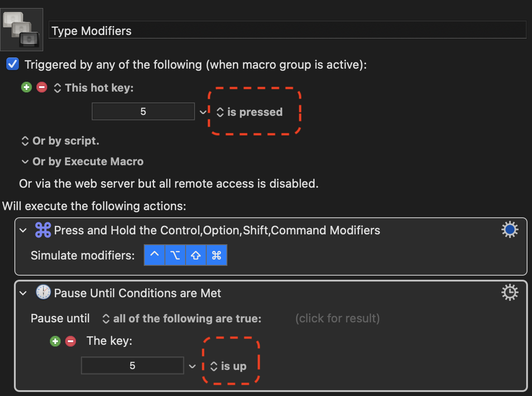Click the macro name field Type Modifiers
The height and width of the screenshot is (396, 532).
pos(288,31)
